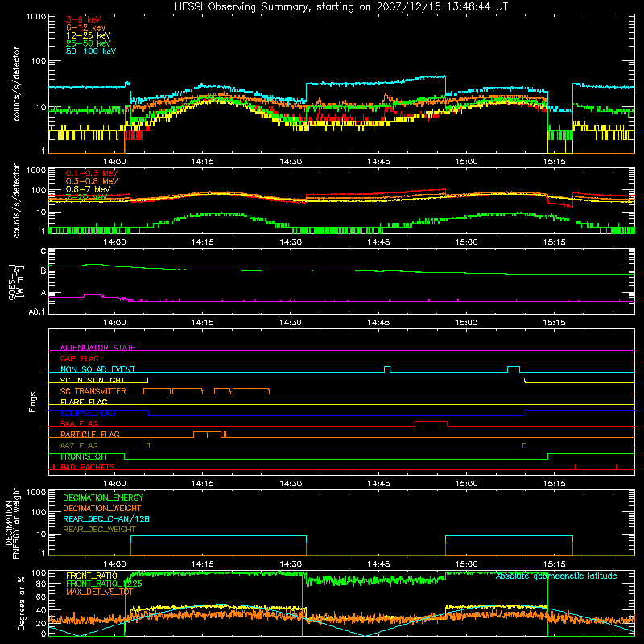This screenshot has height=644, width=644.
Task: Click the REAR_DEC_WEIGHT legend label
Action: tap(99, 530)
